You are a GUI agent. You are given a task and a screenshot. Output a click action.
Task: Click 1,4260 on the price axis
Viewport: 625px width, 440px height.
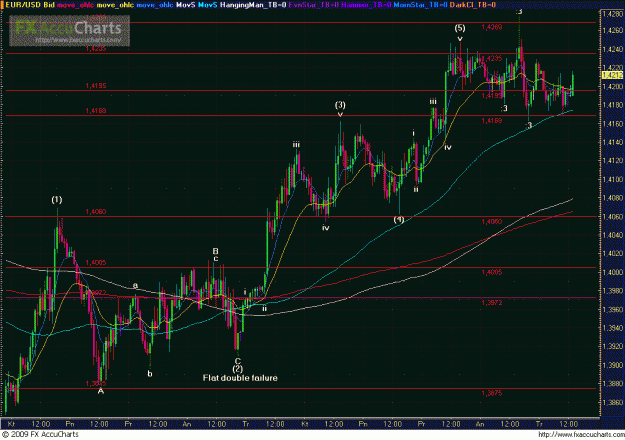click(x=612, y=30)
